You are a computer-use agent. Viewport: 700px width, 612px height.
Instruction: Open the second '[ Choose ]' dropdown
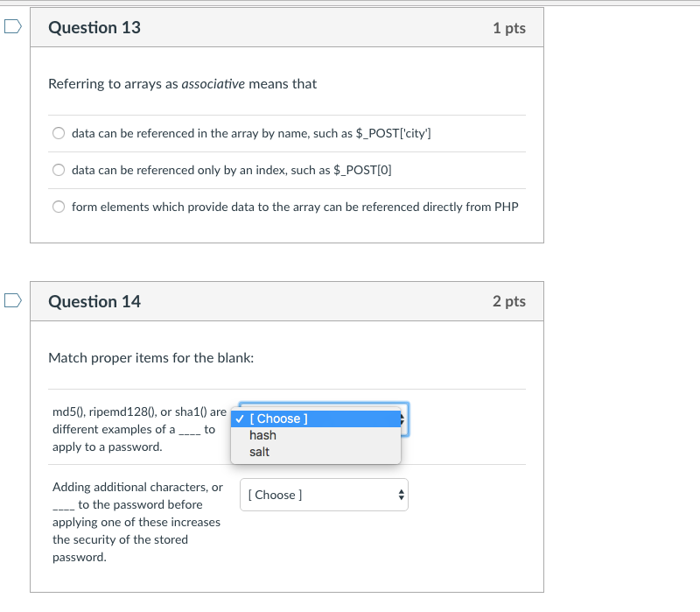tap(324, 495)
